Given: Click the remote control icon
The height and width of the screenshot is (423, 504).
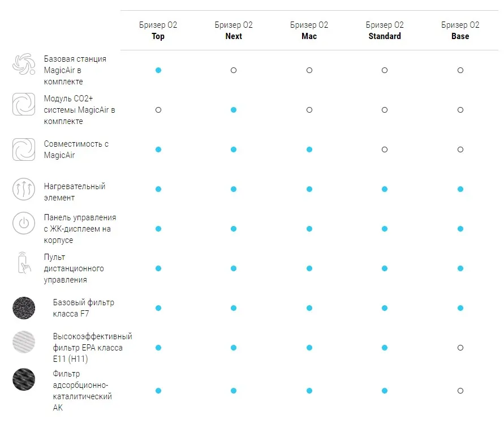Looking at the screenshot, I should (x=24, y=263).
